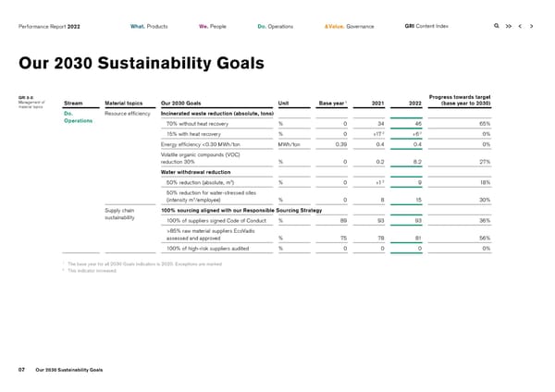Click Water withdrawal reduction subheading

195,172
